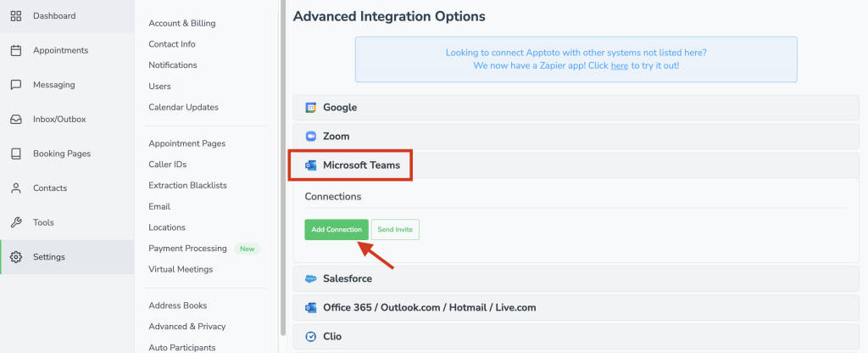
Task: Open Advanced & Privacy settings
Action: (187, 327)
